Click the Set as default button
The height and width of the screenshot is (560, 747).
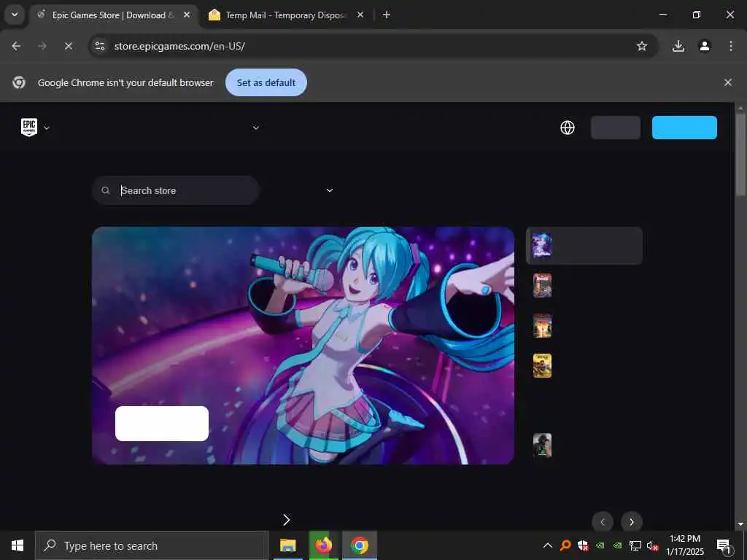tap(266, 82)
